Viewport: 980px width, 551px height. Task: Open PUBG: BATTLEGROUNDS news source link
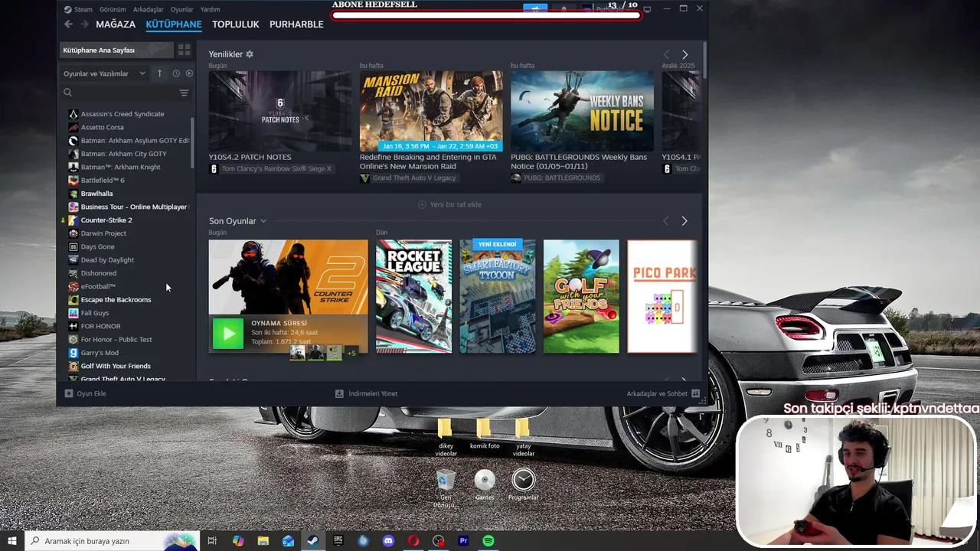tap(556, 178)
